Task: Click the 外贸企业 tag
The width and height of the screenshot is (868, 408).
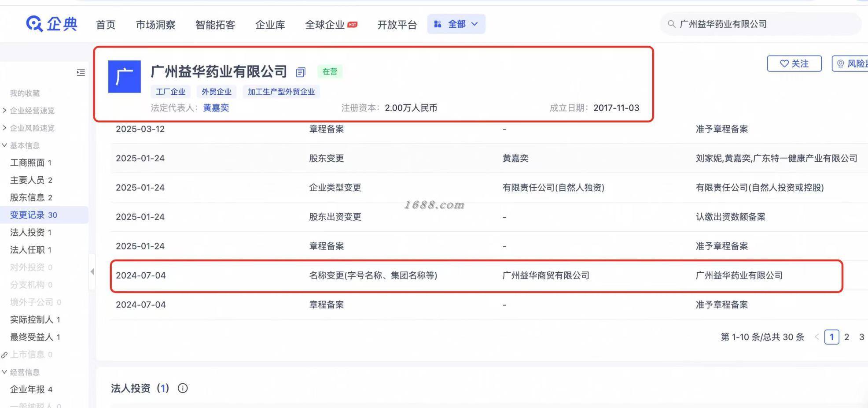Action: (217, 92)
